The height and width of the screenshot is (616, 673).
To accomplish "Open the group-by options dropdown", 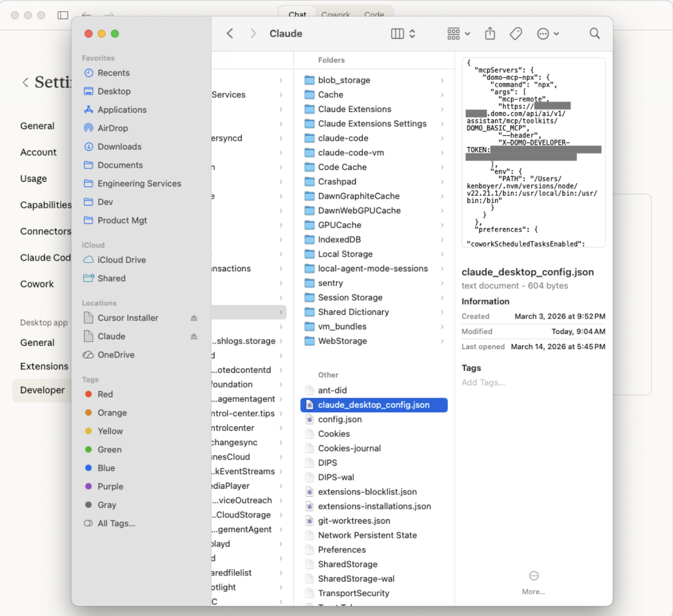I will [459, 34].
